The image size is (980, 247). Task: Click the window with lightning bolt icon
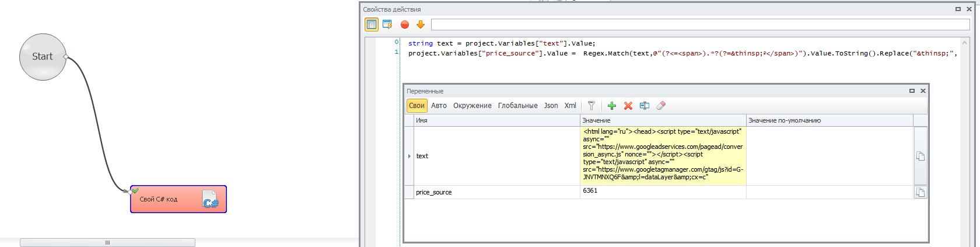(387, 25)
